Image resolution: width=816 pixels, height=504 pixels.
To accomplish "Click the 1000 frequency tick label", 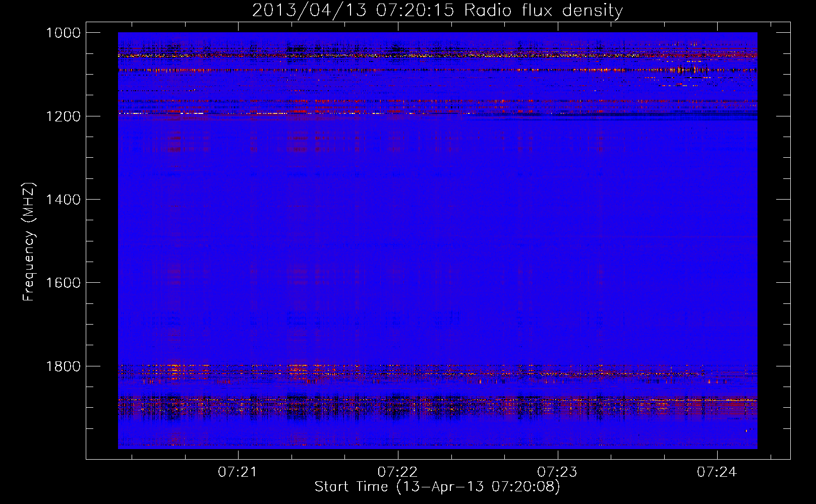I will (63, 33).
